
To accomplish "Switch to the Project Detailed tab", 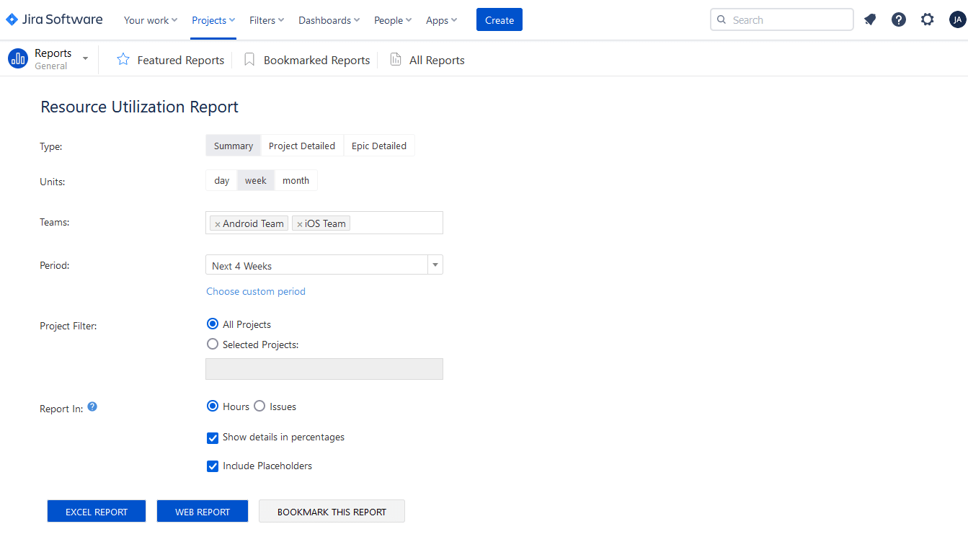I will coord(302,145).
